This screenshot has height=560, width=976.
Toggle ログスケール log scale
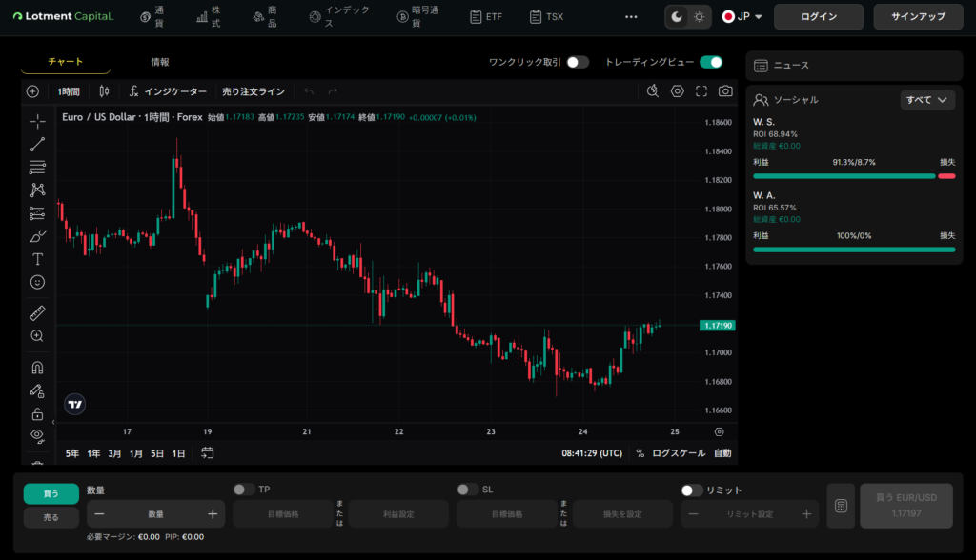pos(679,453)
